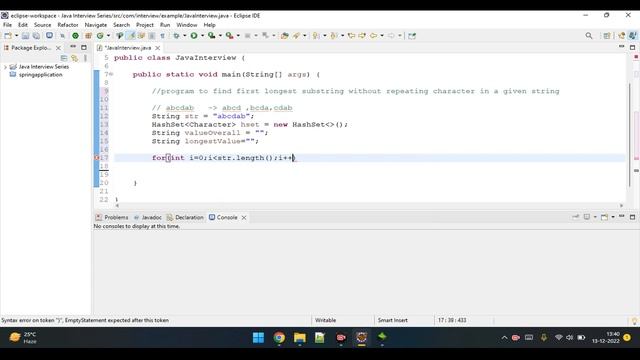Click the Pin Editor toolbar icon
The width and height of the screenshot is (640, 360).
(x=412, y=36)
